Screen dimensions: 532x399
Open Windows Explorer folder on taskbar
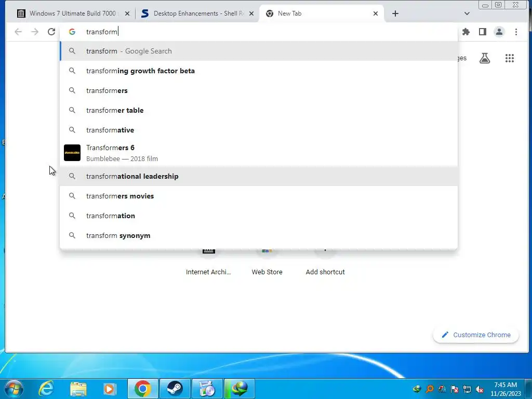coord(78,389)
